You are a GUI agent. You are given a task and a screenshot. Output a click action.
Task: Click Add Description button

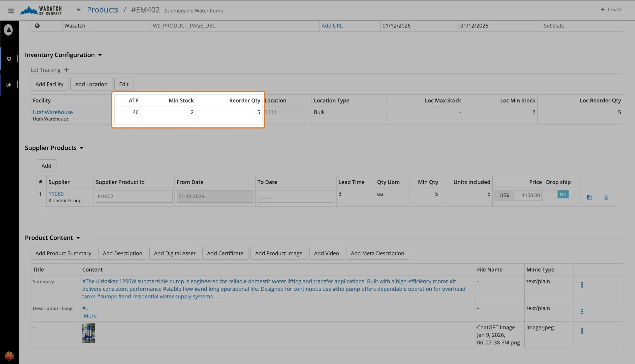(x=122, y=253)
